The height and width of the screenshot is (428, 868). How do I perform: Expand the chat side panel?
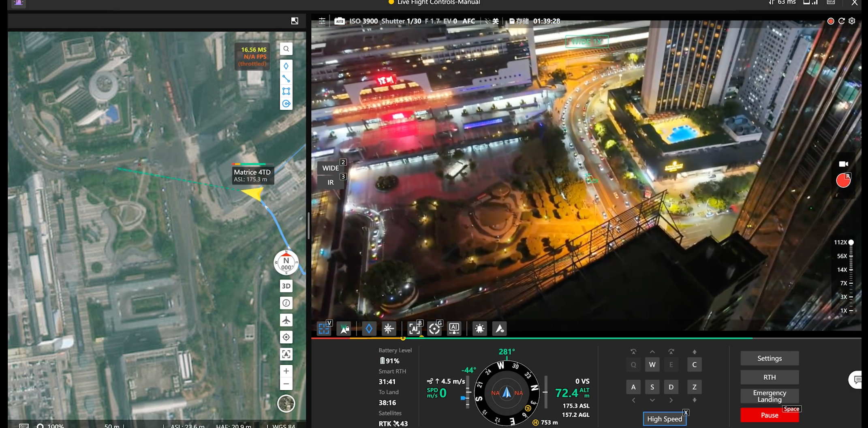(857, 380)
